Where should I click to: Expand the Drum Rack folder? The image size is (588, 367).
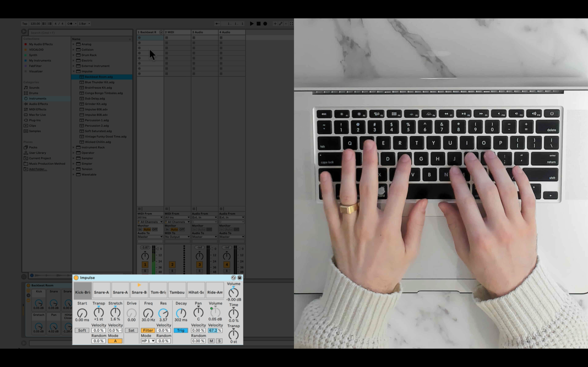[x=74, y=55]
